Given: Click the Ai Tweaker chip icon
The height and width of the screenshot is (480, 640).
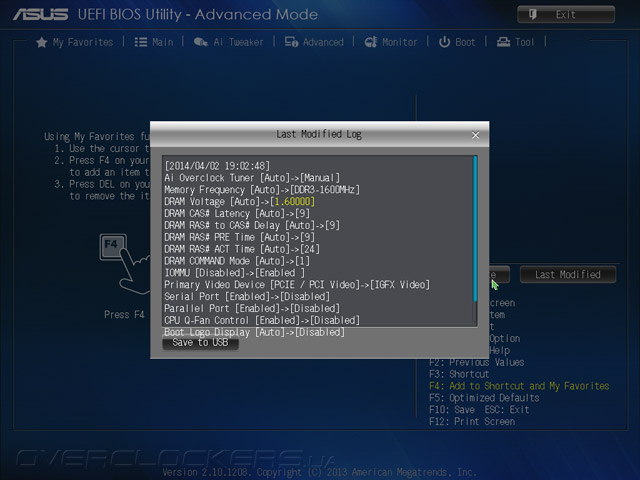Looking at the screenshot, I should (200, 42).
